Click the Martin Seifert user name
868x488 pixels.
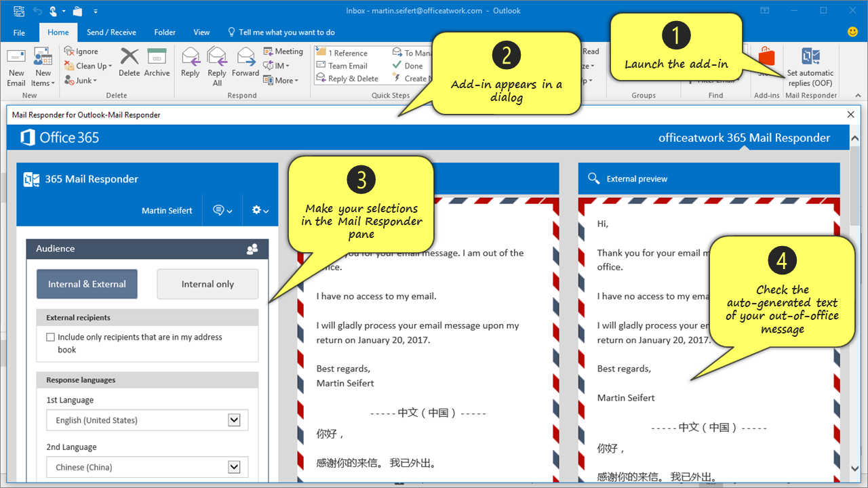coord(167,211)
